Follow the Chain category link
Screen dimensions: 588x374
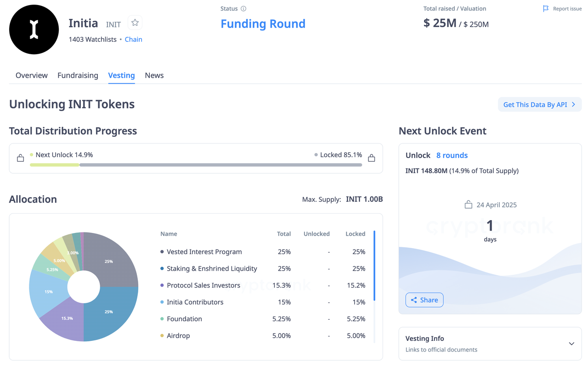[133, 40]
